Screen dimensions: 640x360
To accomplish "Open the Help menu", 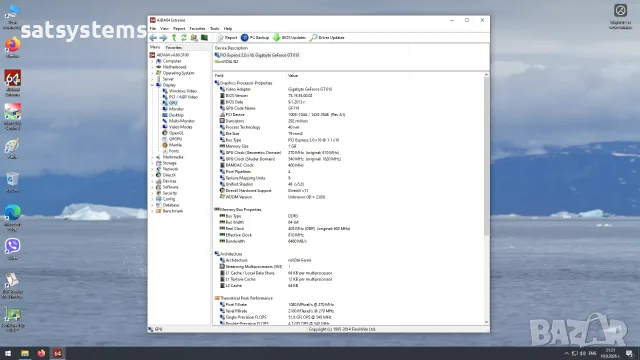I will point(228,29).
